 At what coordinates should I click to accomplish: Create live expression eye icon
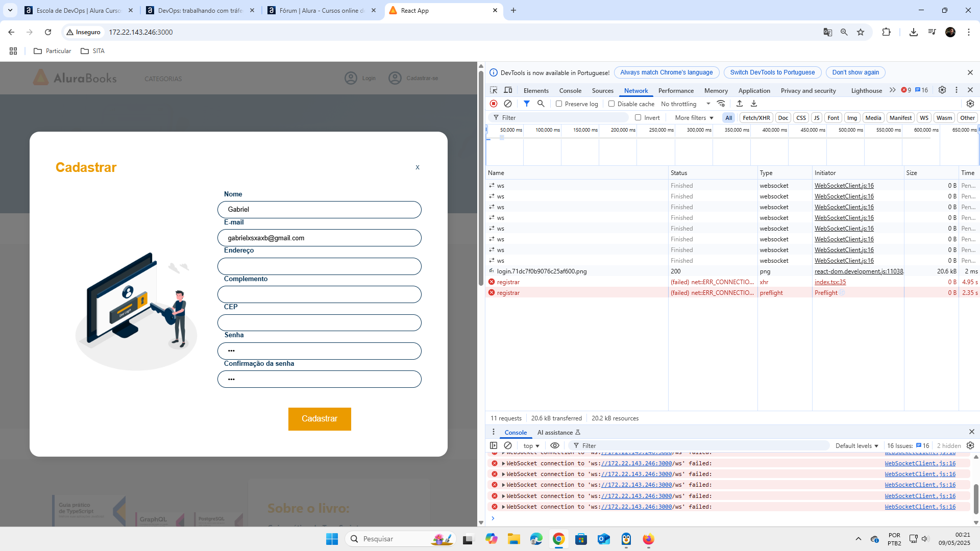[x=555, y=445]
